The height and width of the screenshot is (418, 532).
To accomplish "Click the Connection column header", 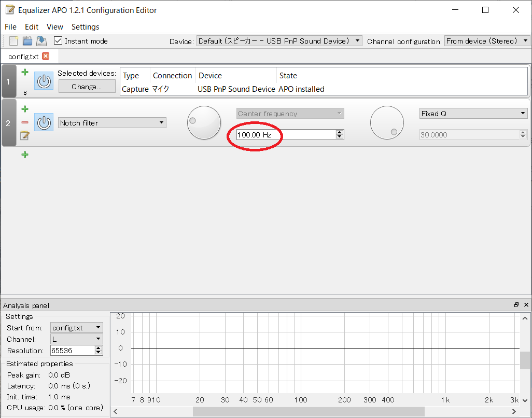I will point(172,76).
